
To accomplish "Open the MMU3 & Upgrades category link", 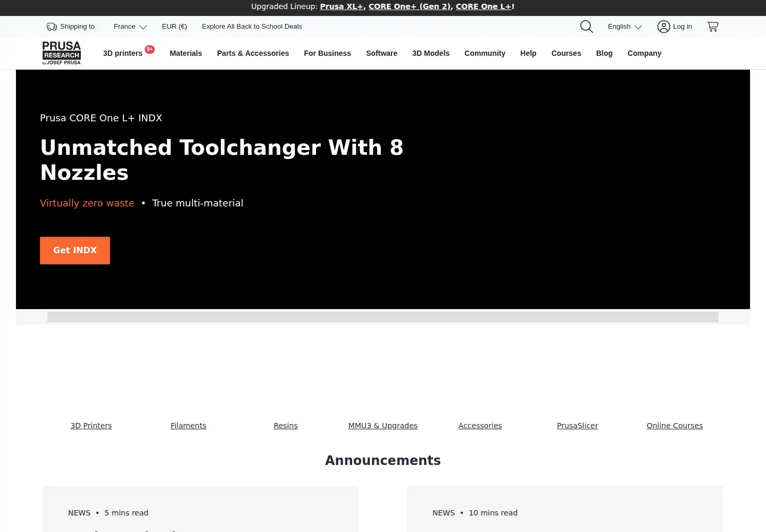I will [383, 426].
